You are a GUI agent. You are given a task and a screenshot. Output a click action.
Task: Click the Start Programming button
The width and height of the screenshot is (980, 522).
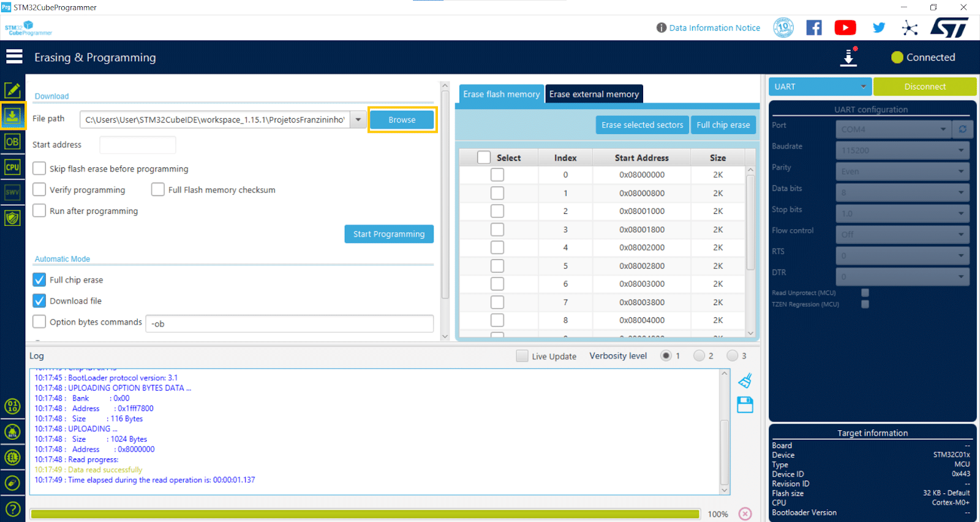(x=389, y=234)
